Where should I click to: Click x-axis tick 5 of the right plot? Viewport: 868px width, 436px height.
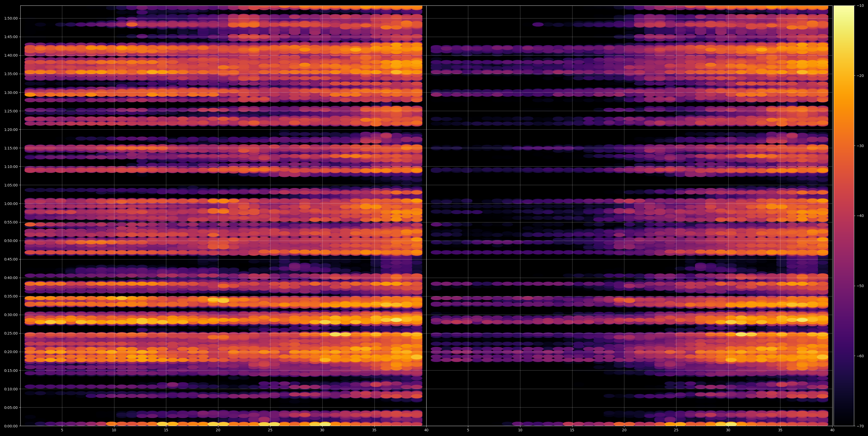[x=468, y=430]
